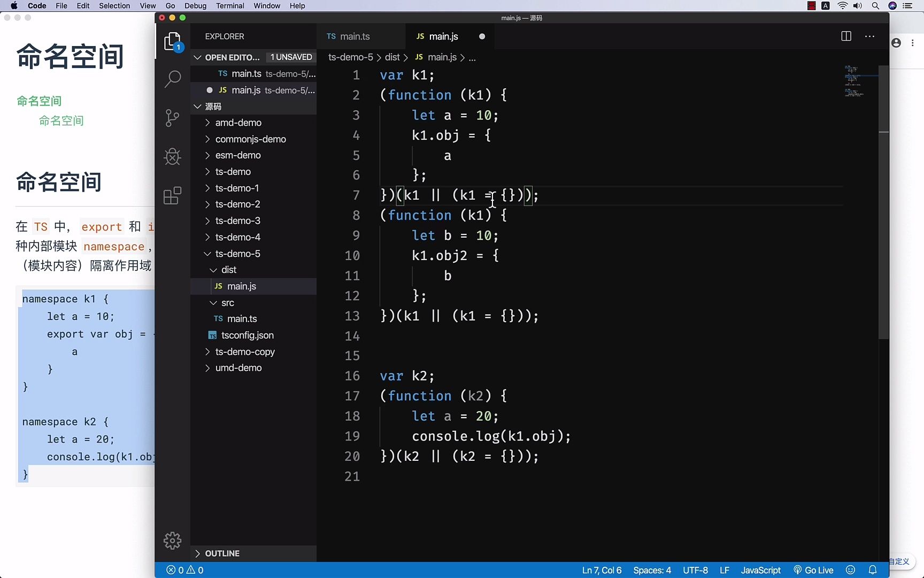Change end of line via LF
The height and width of the screenshot is (578, 924).
click(x=725, y=570)
